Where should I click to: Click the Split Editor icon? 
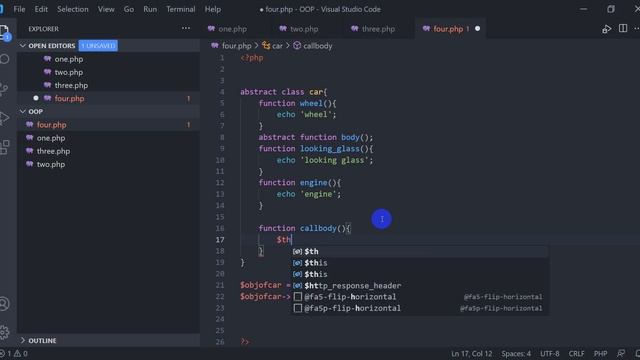pos(623,29)
